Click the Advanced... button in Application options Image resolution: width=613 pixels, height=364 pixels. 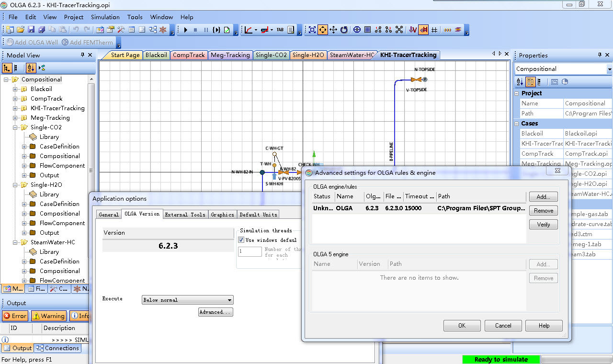coord(216,312)
